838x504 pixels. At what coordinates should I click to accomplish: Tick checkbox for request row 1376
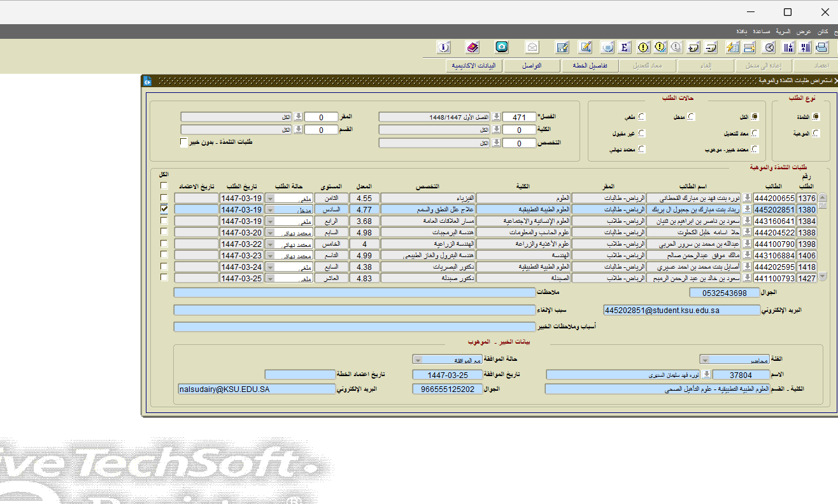pyautogui.click(x=165, y=198)
